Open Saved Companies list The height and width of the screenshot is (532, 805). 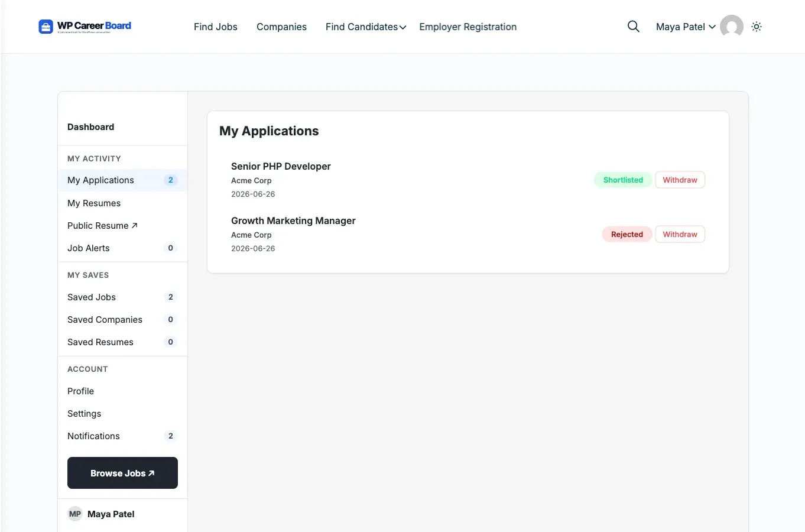click(x=122, y=320)
